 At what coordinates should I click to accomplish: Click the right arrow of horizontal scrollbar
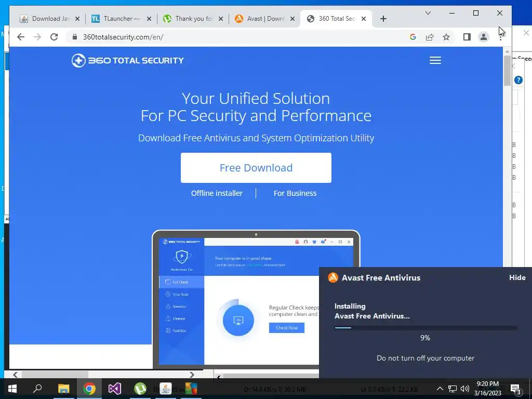pyautogui.click(x=192, y=375)
